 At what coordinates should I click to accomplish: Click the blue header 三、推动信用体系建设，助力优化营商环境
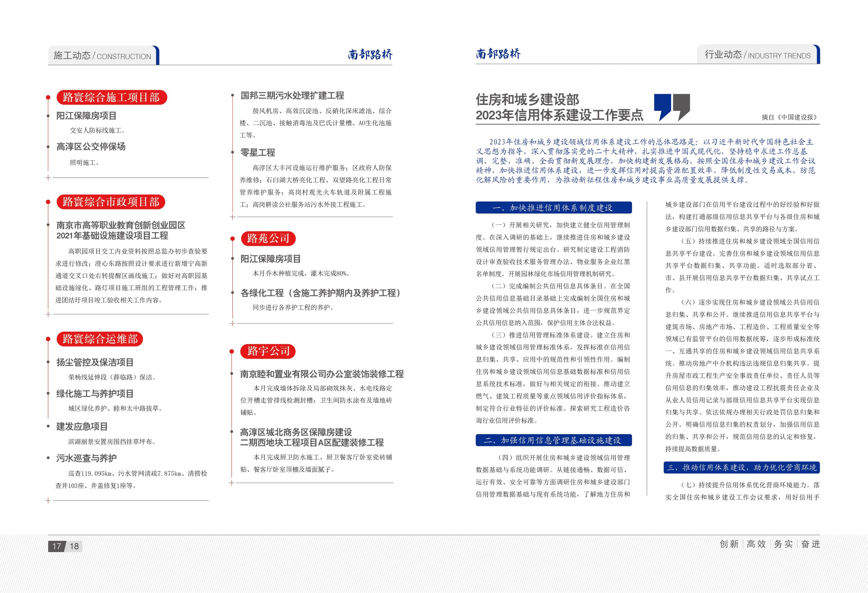coord(741,468)
